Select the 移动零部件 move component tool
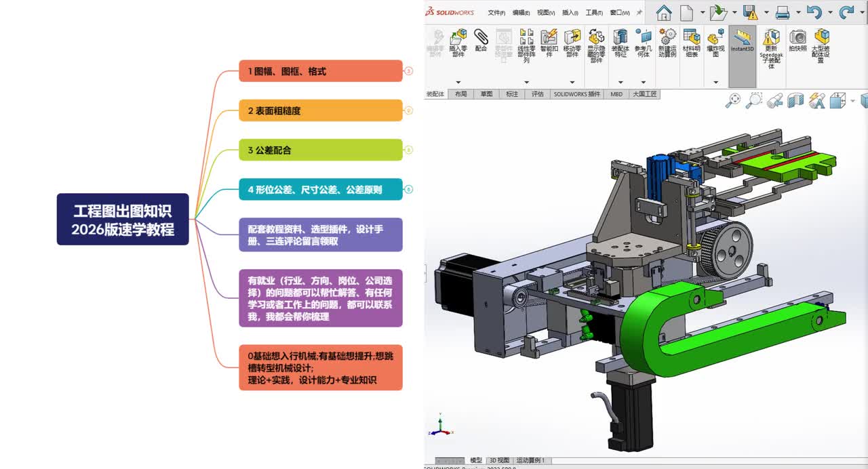 572,42
